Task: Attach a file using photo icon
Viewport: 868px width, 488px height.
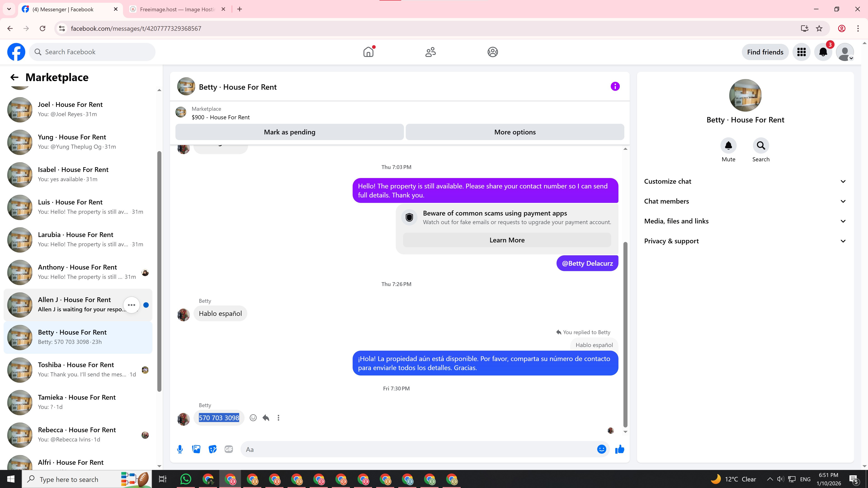Action: click(196, 449)
